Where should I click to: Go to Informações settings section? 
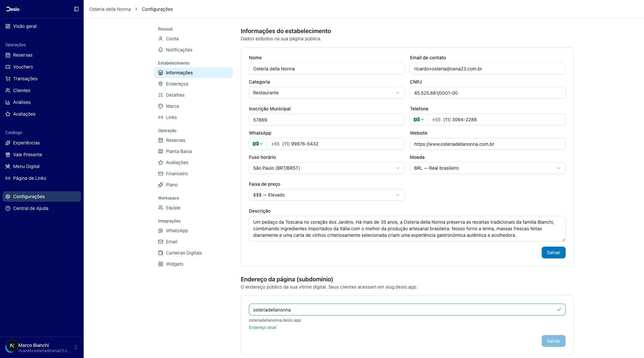(x=193, y=73)
